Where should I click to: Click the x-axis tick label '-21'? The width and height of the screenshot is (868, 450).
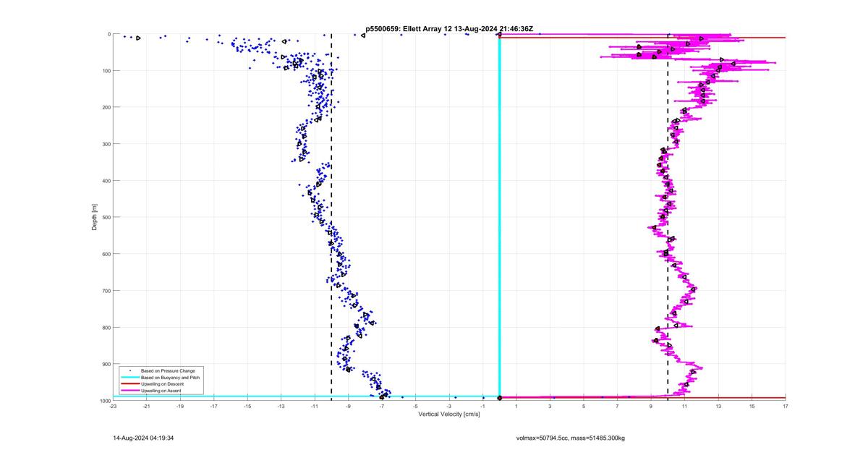click(x=147, y=406)
